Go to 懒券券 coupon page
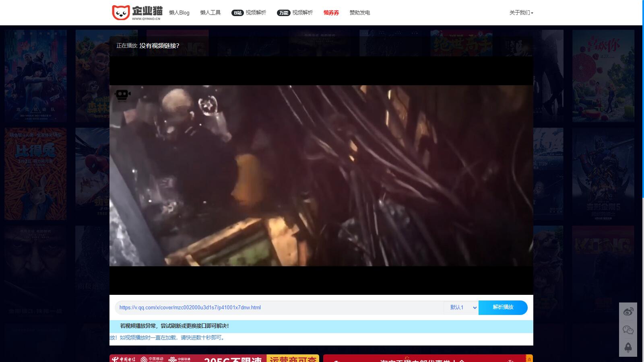Screen dimensions: 644x362 coord(331,13)
